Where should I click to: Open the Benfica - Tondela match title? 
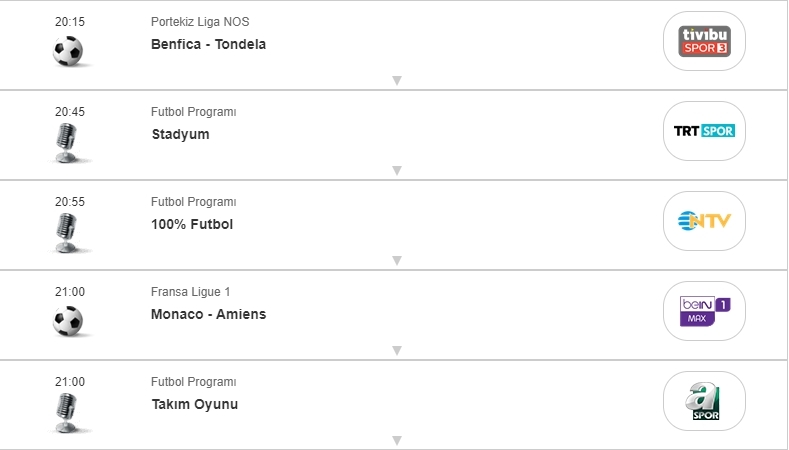coord(208,44)
